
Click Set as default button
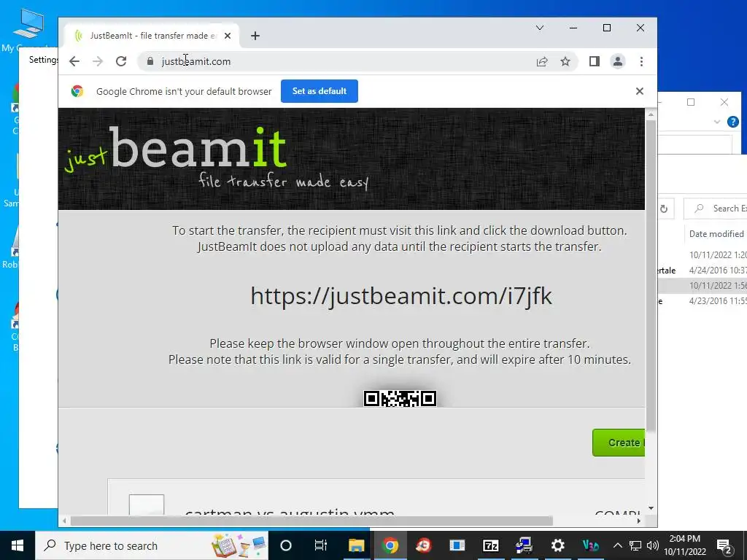pos(320,91)
